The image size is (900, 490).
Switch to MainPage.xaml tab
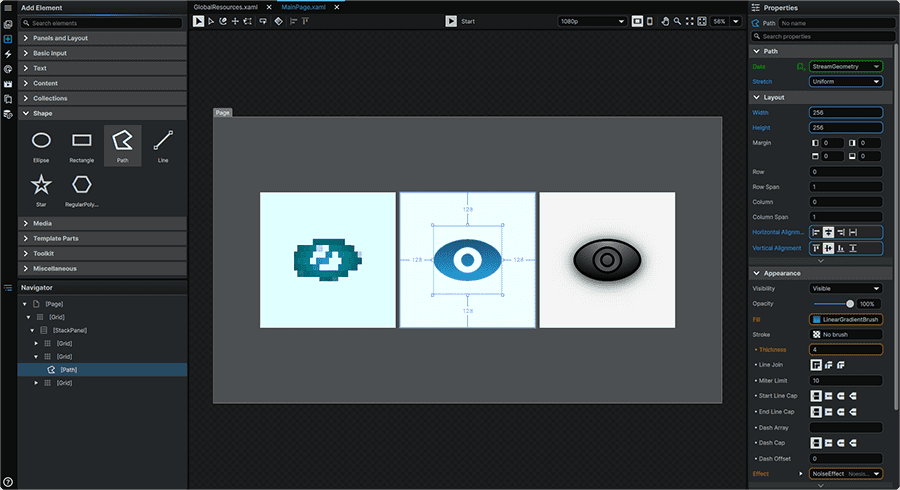click(x=304, y=7)
